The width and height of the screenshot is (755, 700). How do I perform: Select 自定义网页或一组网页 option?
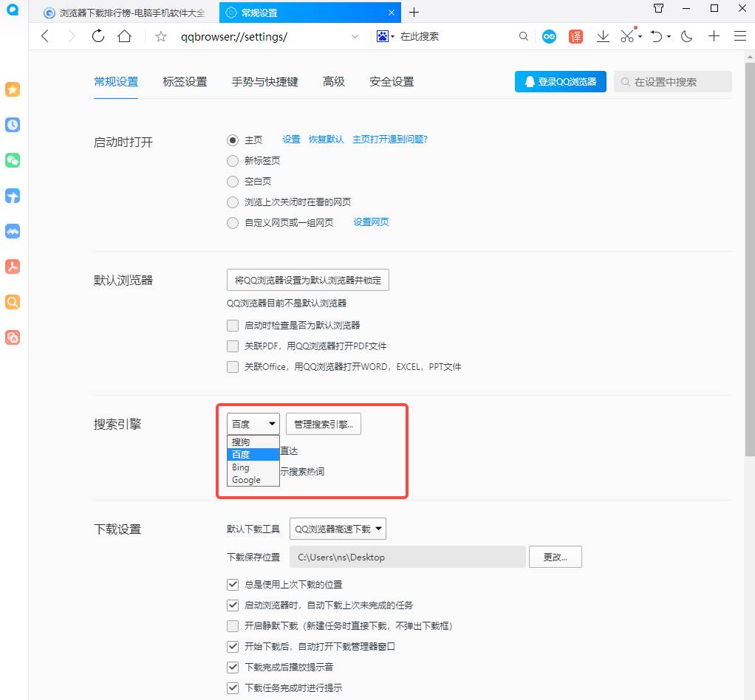(233, 223)
